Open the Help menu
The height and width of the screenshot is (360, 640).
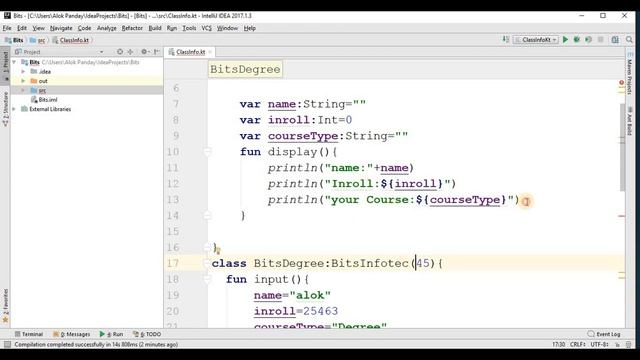pyautogui.click(x=249, y=28)
